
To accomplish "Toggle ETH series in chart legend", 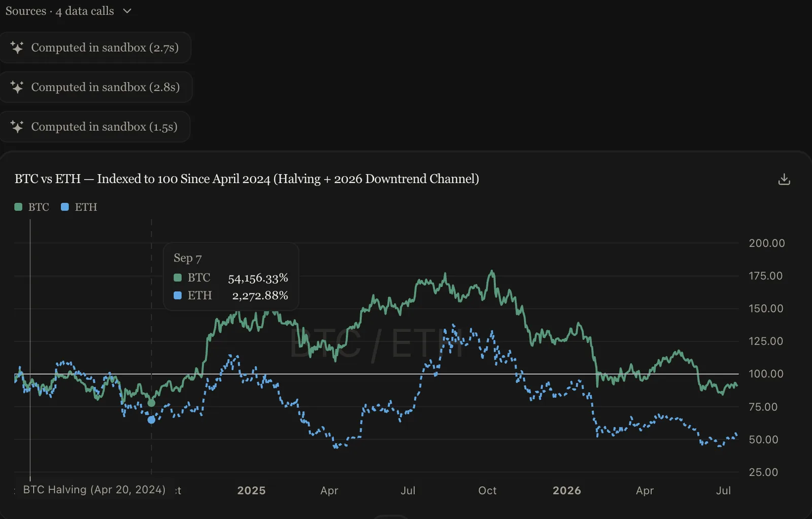I will pos(79,207).
